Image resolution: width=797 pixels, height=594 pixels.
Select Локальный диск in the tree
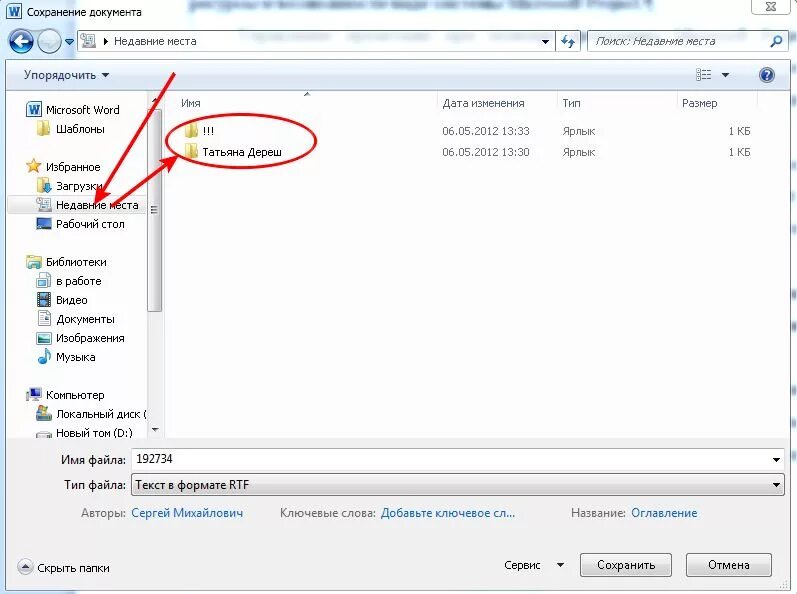101,414
